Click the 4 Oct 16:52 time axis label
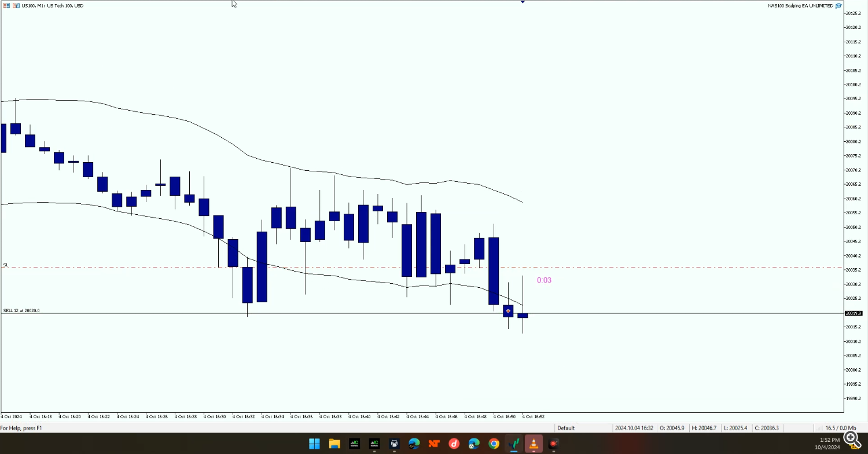 point(533,416)
